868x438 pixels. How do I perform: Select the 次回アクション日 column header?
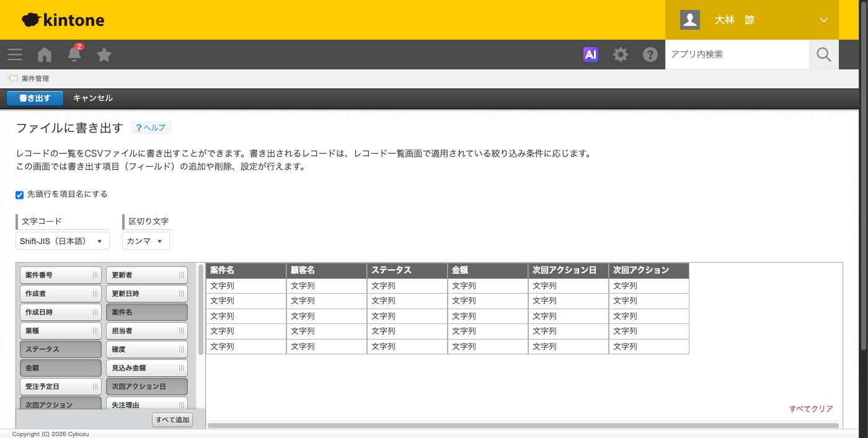point(569,270)
